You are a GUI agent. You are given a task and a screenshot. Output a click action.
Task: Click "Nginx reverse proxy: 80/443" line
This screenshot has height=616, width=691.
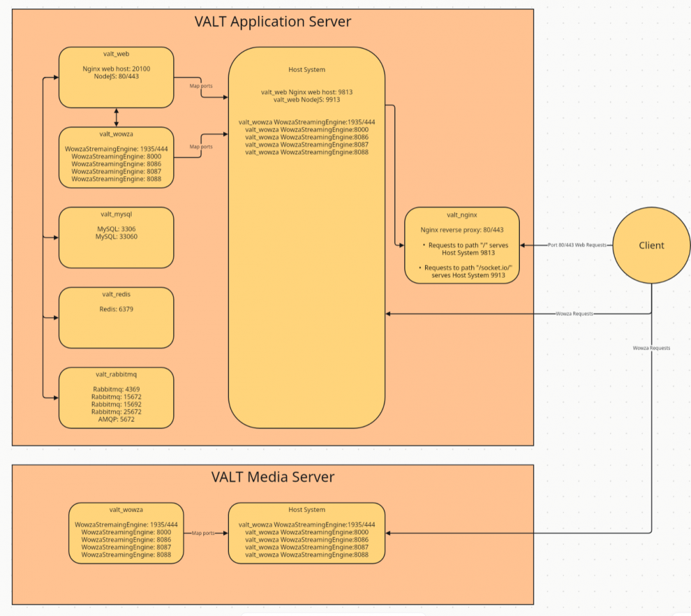[462, 230]
